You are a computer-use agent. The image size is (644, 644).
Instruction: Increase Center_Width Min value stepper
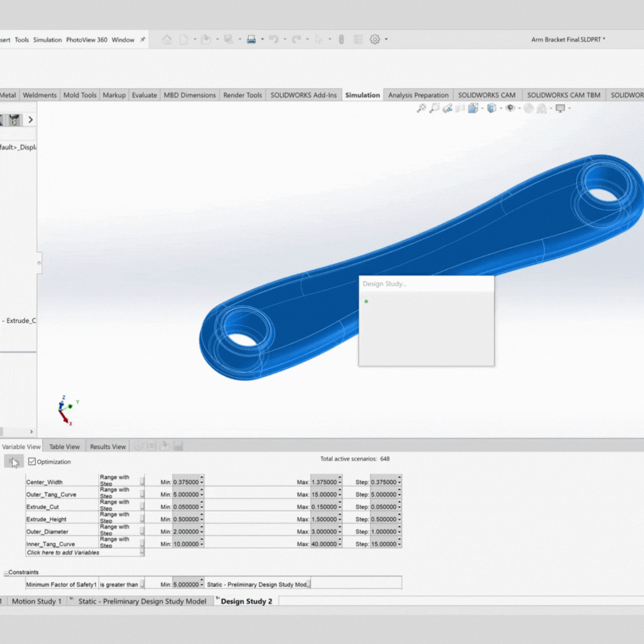pos(202,478)
